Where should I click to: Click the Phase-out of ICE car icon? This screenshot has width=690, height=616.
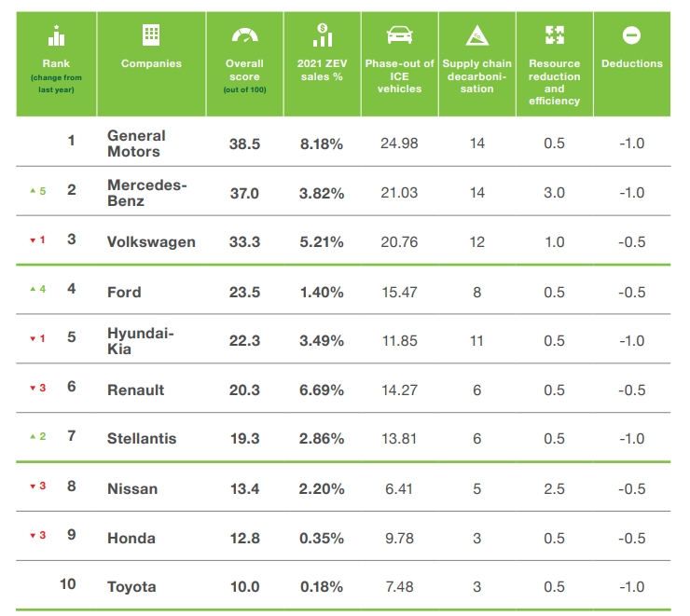coord(400,34)
